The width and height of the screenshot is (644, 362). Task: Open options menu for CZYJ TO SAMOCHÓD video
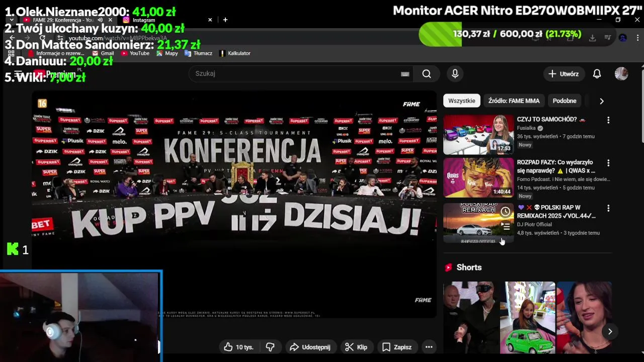608,120
